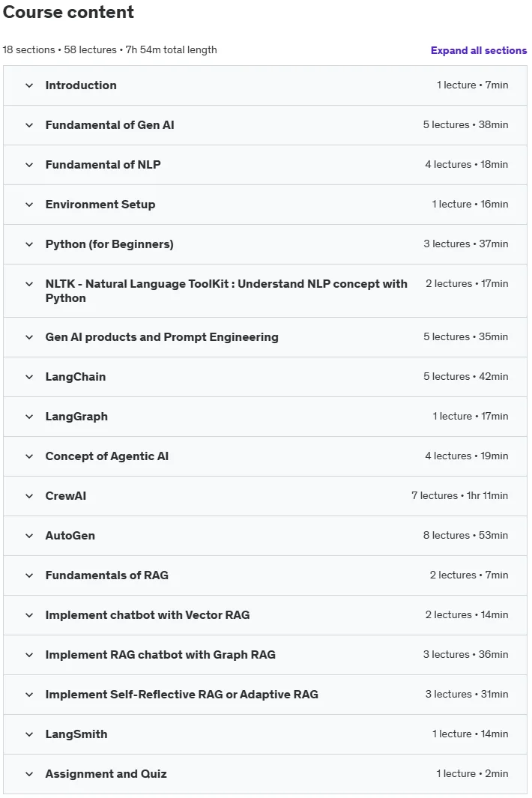Expand the Introduction section chevron
The image size is (532, 798).
click(x=29, y=85)
